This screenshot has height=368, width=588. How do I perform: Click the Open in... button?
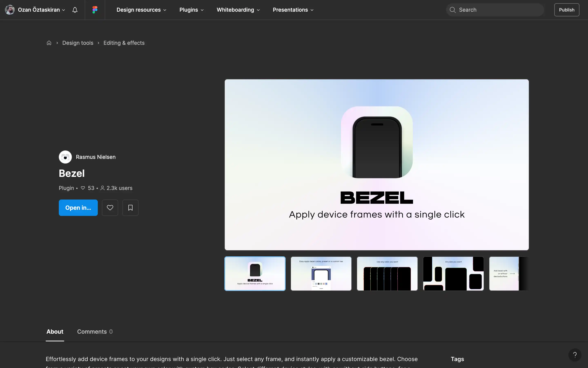[x=78, y=208]
